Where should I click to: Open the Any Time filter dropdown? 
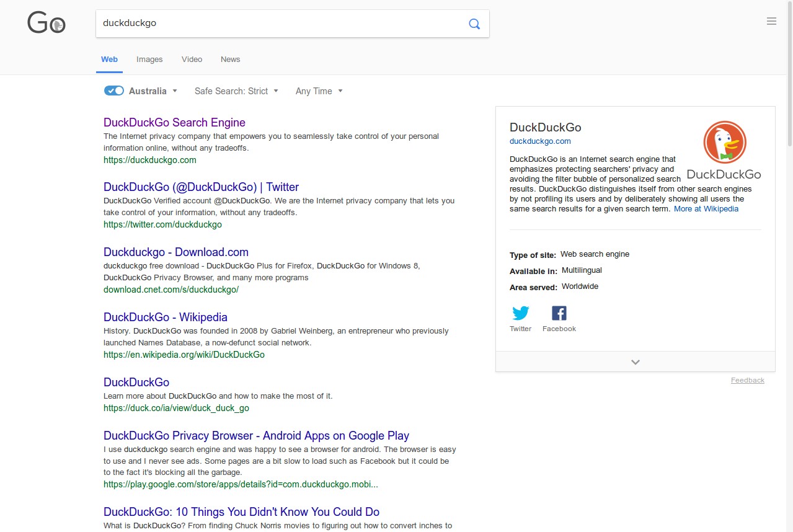[x=318, y=91]
